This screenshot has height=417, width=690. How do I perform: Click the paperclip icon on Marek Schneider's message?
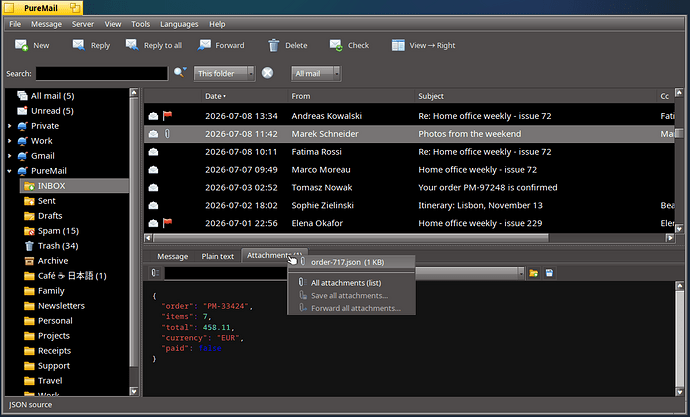click(x=167, y=134)
